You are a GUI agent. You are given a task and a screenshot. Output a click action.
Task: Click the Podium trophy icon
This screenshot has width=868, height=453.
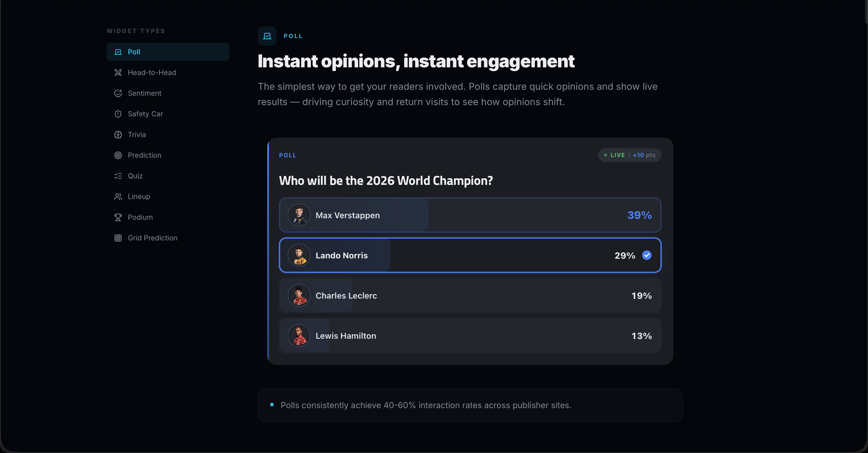pos(118,217)
